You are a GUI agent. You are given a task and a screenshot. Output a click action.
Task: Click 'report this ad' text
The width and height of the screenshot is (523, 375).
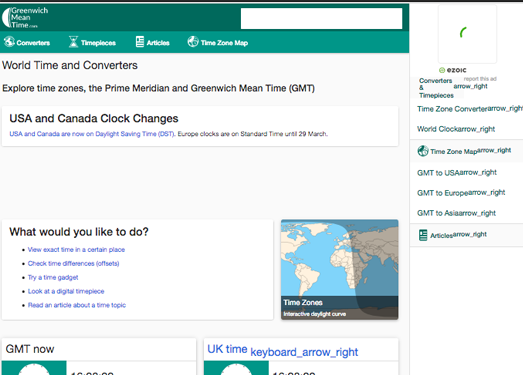pyautogui.click(x=480, y=79)
